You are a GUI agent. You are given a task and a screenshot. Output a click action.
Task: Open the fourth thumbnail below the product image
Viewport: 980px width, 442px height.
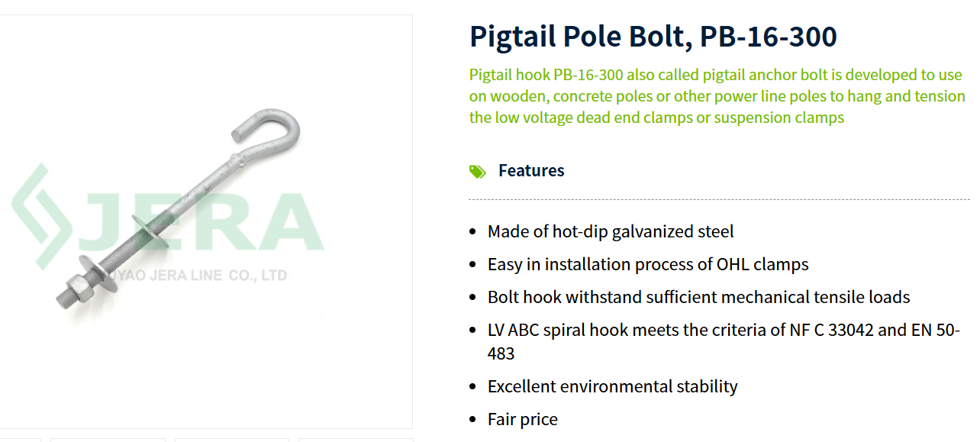pos(356,440)
